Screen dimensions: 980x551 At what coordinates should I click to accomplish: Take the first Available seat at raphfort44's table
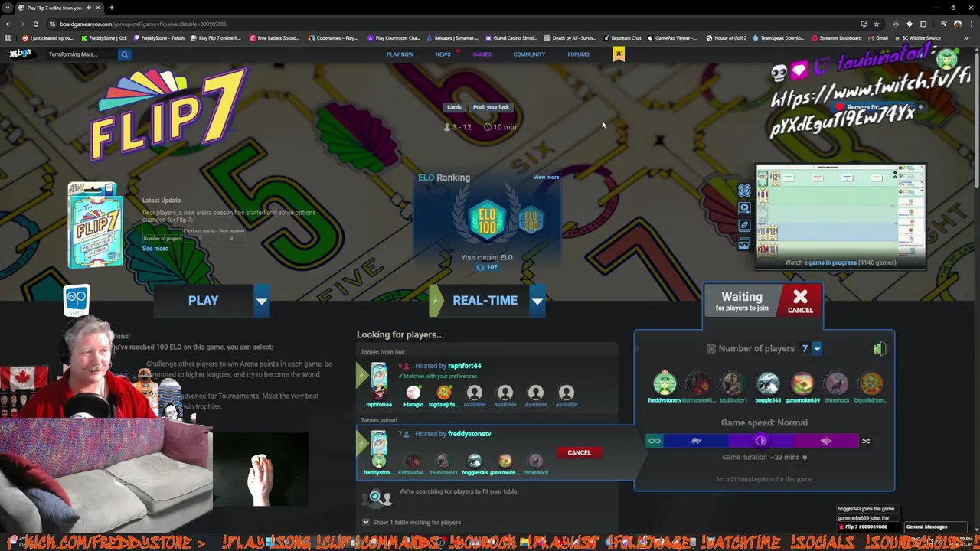[474, 393]
